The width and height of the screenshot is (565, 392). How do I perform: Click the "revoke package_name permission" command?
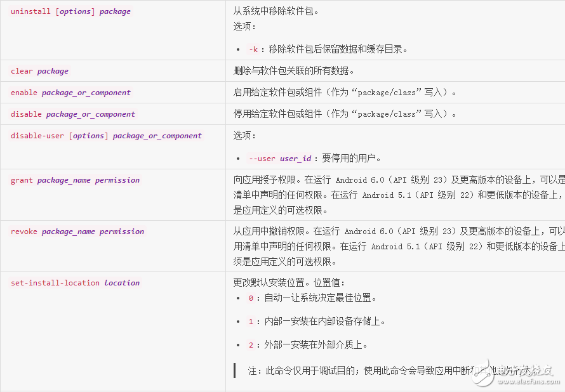pos(77,232)
